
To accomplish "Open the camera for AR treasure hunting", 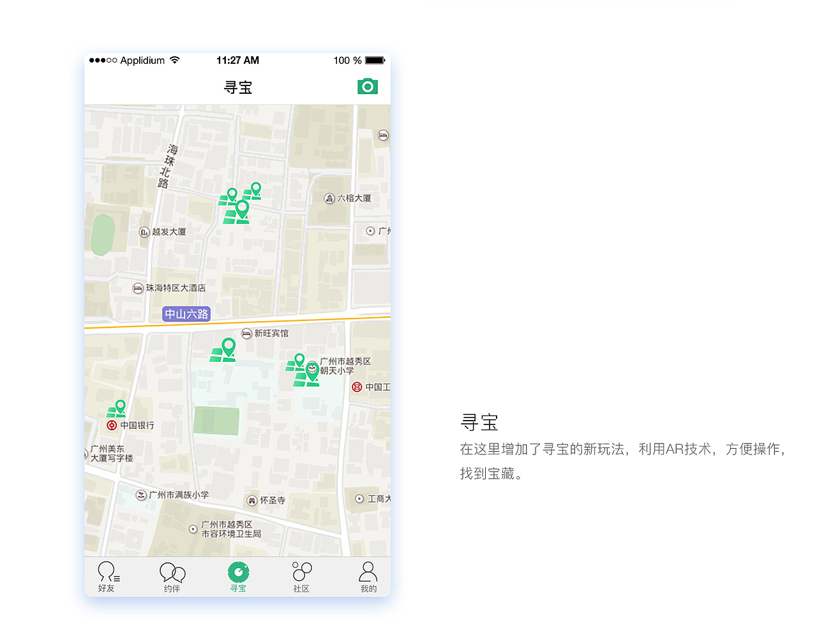I will click(367, 86).
